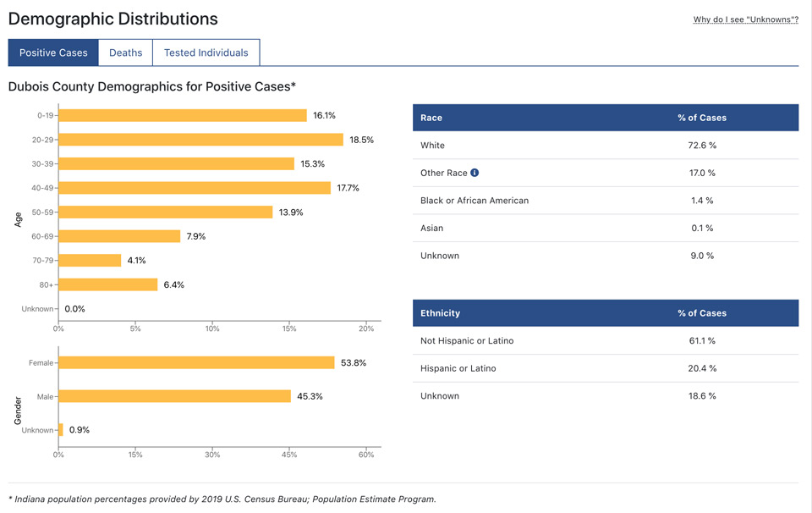Click the info icon beside Other Race
Viewport: 812px width, 513px height.
point(475,173)
